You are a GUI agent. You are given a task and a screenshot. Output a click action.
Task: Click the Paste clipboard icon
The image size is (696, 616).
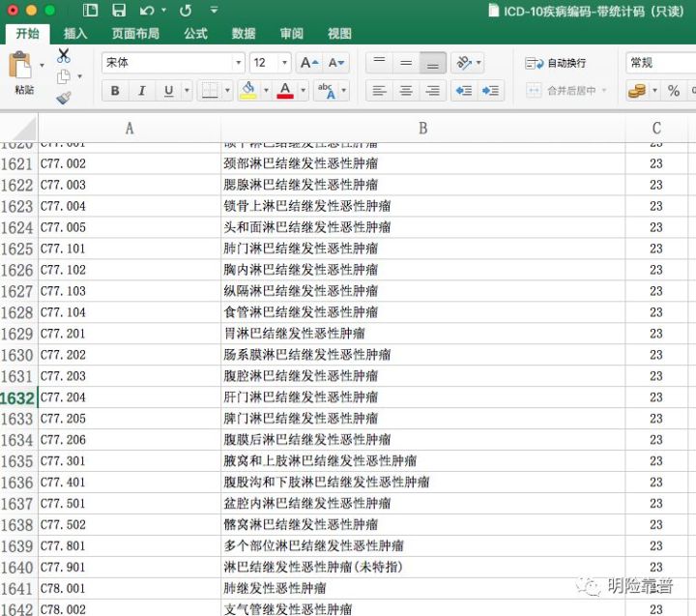coord(19,66)
